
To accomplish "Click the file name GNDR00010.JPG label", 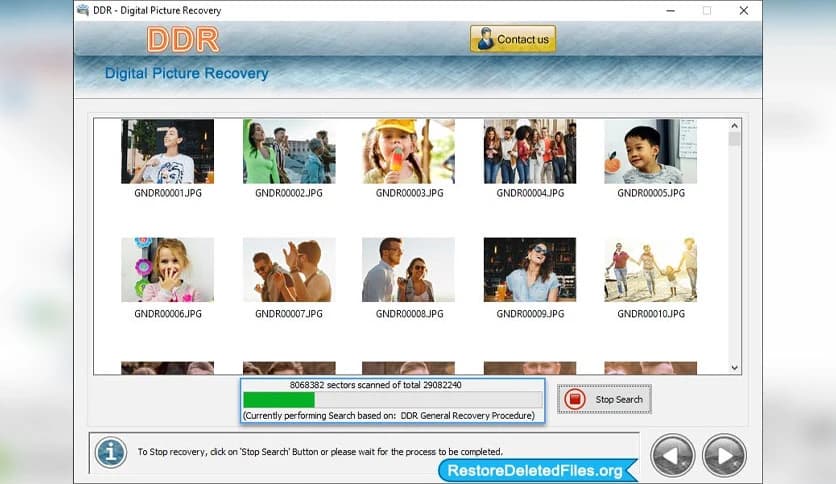I will click(651, 314).
